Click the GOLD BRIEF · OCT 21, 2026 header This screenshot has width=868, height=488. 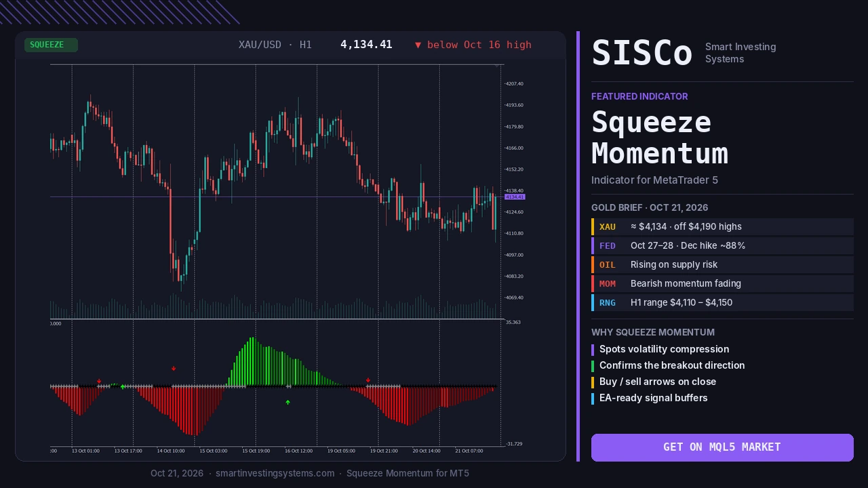(650, 207)
